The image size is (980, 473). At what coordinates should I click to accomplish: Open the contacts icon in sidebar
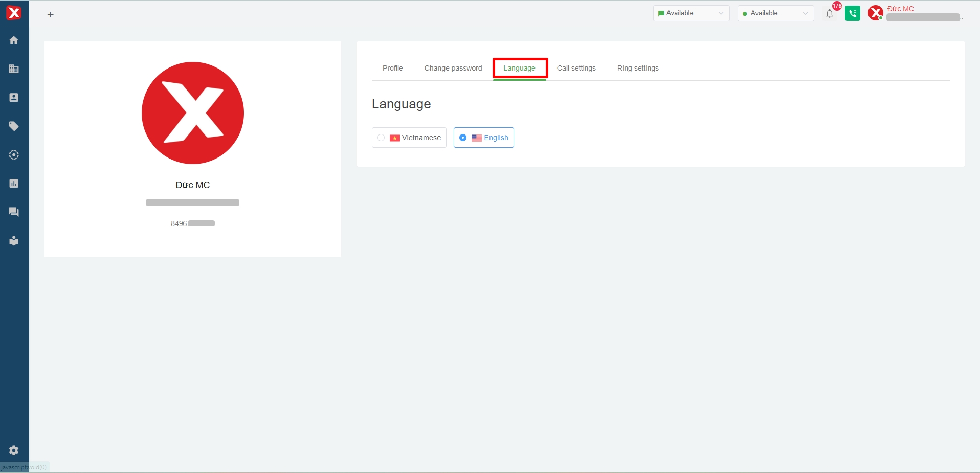tap(14, 98)
